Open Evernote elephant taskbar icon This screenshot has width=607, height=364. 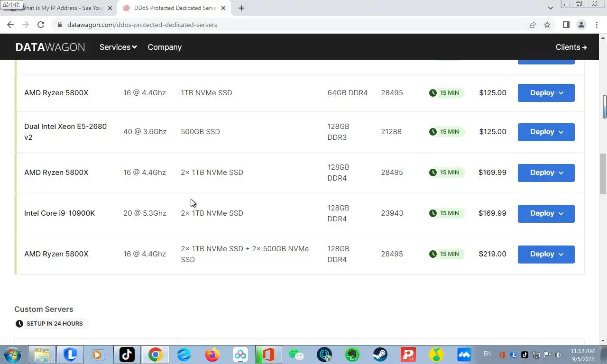(352, 355)
